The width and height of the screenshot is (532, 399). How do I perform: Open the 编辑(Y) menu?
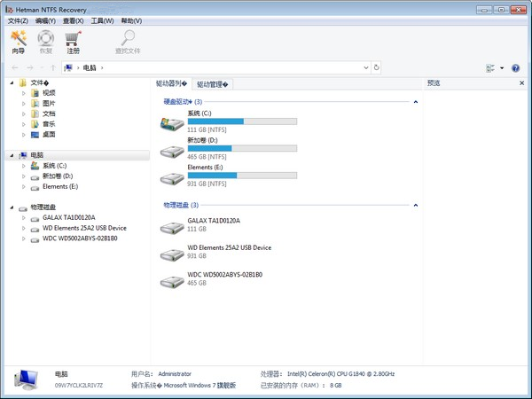(x=45, y=21)
